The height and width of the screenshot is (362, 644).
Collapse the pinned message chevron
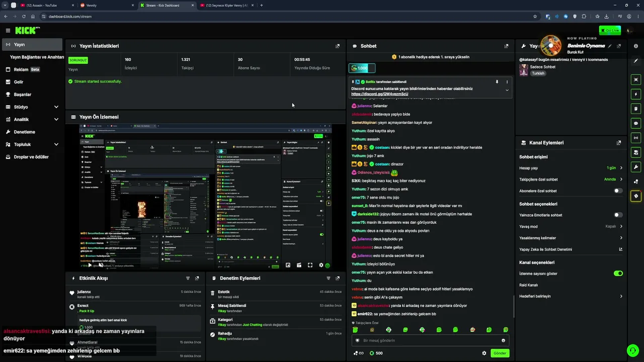point(507,90)
